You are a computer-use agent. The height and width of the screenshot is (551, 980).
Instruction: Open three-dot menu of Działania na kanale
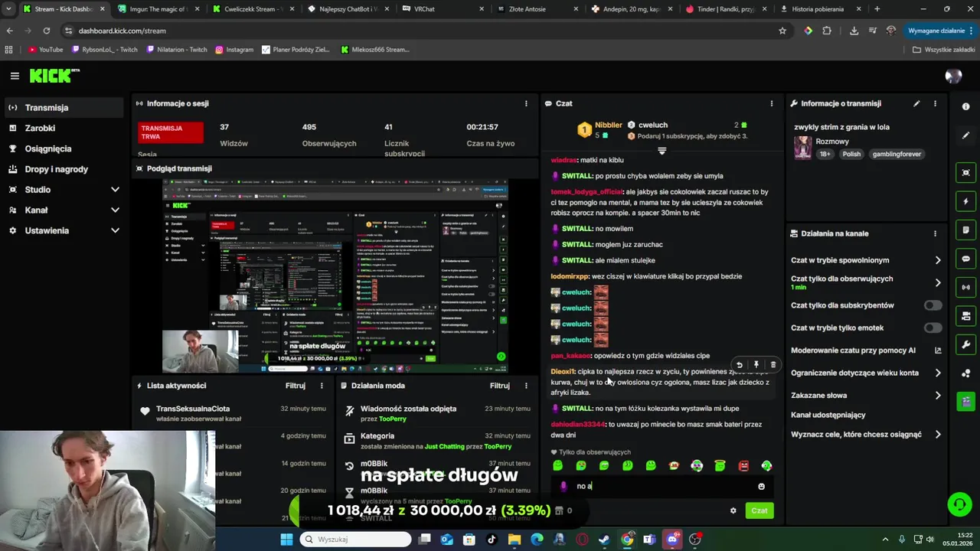[x=935, y=233]
